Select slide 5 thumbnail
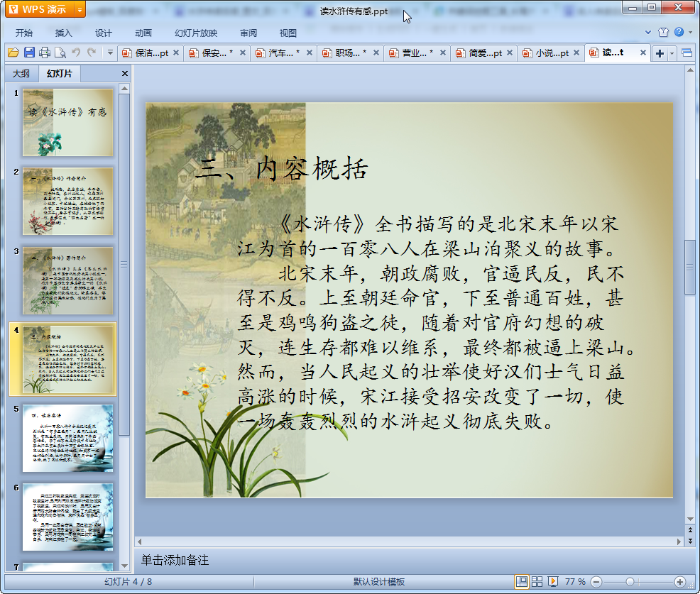The height and width of the screenshot is (594, 700). 68,439
